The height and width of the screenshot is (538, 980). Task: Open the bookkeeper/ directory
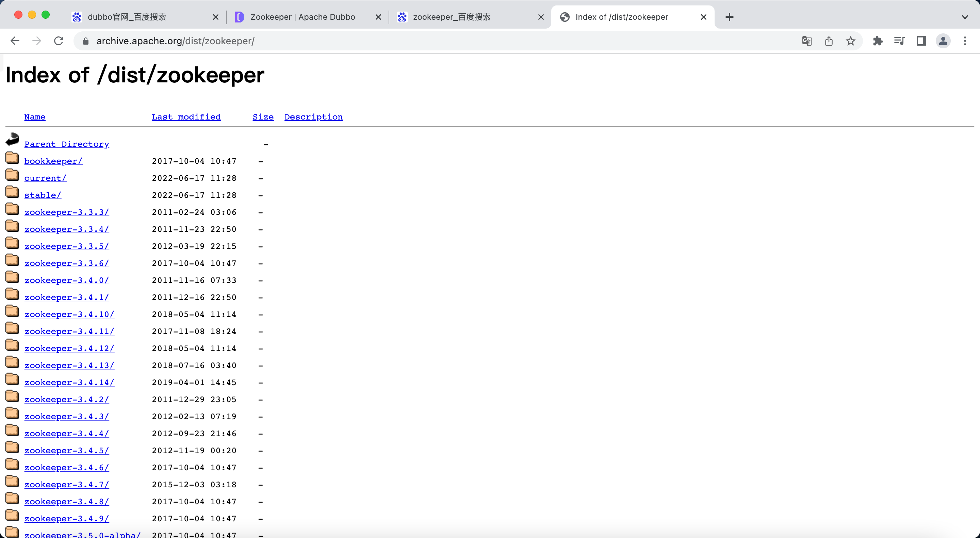pyautogui.click(x=53, y=161)
